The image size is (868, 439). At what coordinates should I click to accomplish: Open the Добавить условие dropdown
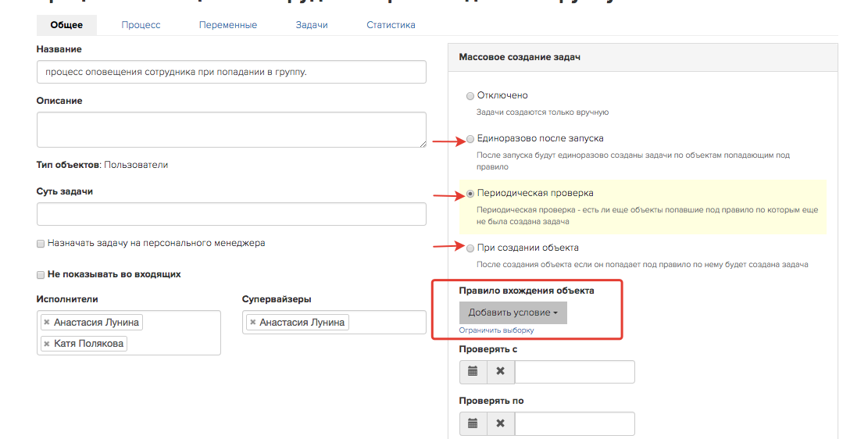click(x=513, y=312)
